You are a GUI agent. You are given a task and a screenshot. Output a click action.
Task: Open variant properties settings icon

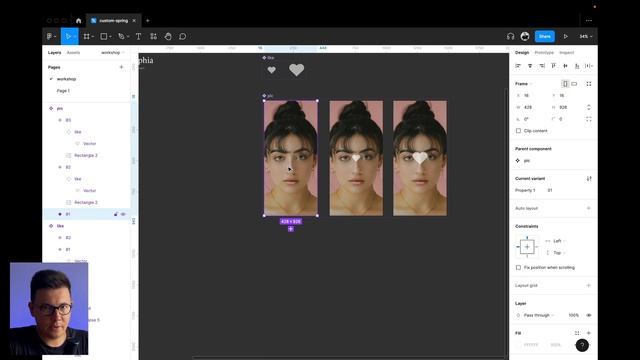coord(589,179)
